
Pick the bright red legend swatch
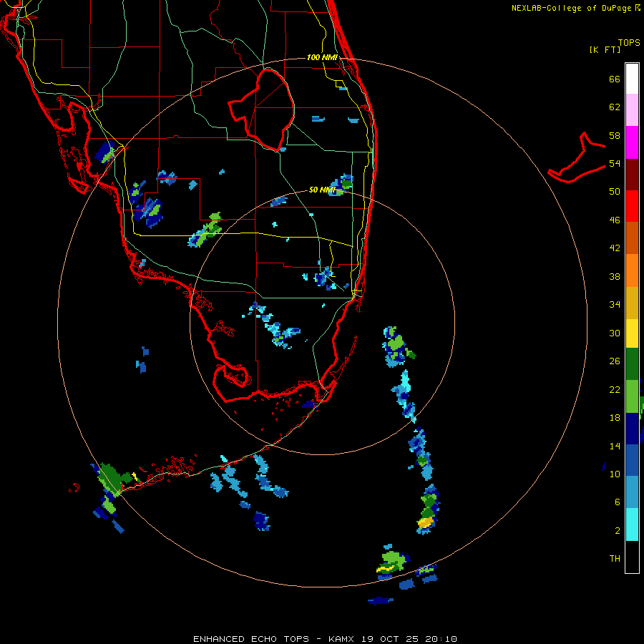pyautogui.click(x=632, y=206)
